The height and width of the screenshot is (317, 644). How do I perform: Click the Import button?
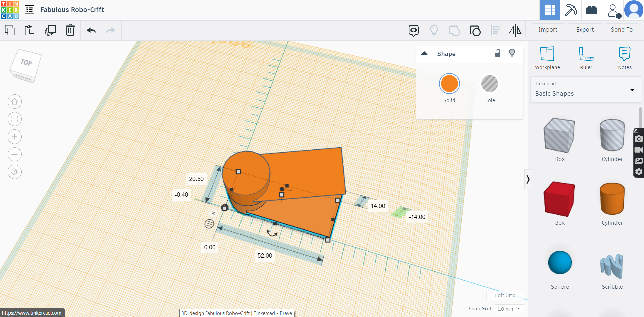pyautogui.click(x=548, y=30)
